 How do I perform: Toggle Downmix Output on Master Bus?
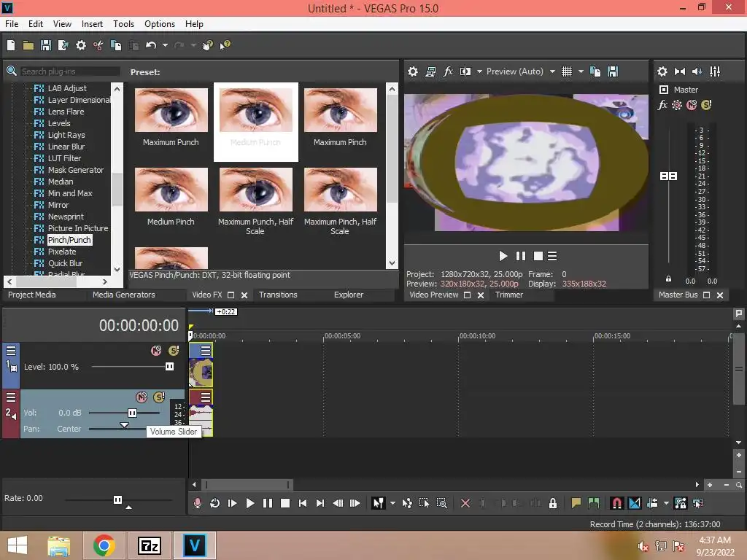[680, 71]
